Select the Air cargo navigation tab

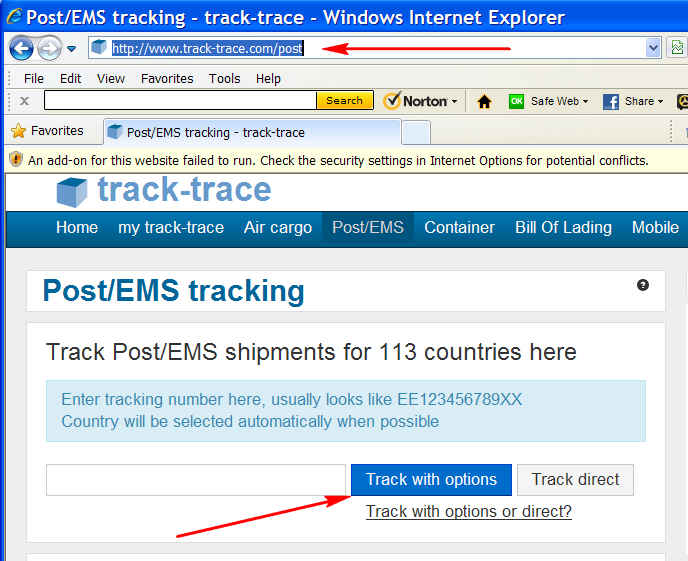[278, 228]
